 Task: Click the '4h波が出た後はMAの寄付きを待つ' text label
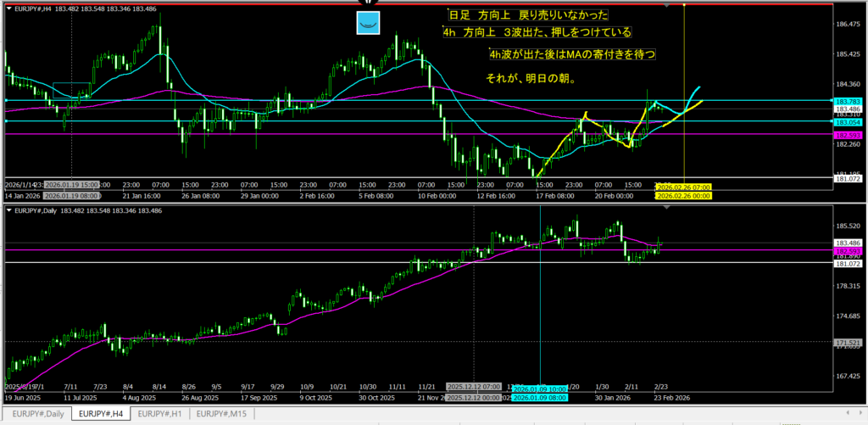[x=573, y=55]
